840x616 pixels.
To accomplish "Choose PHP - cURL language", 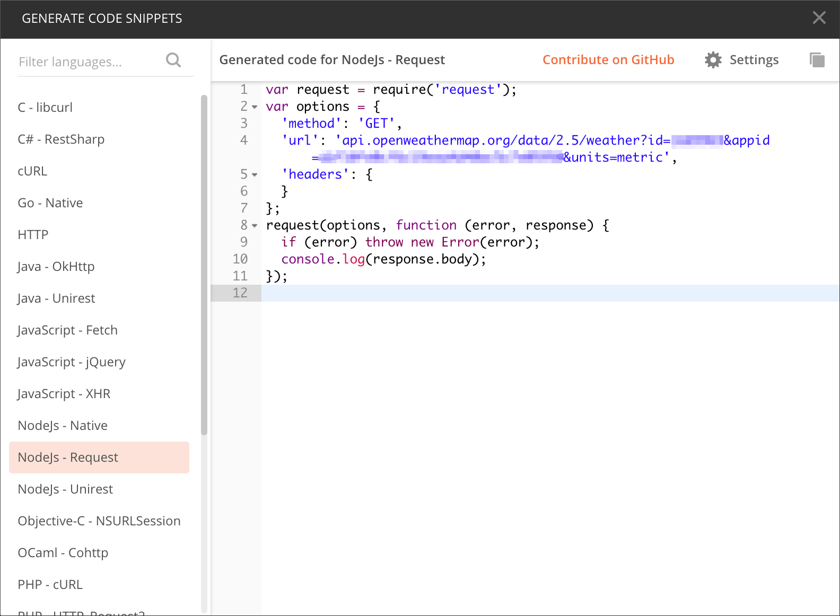I will [50, 585].
